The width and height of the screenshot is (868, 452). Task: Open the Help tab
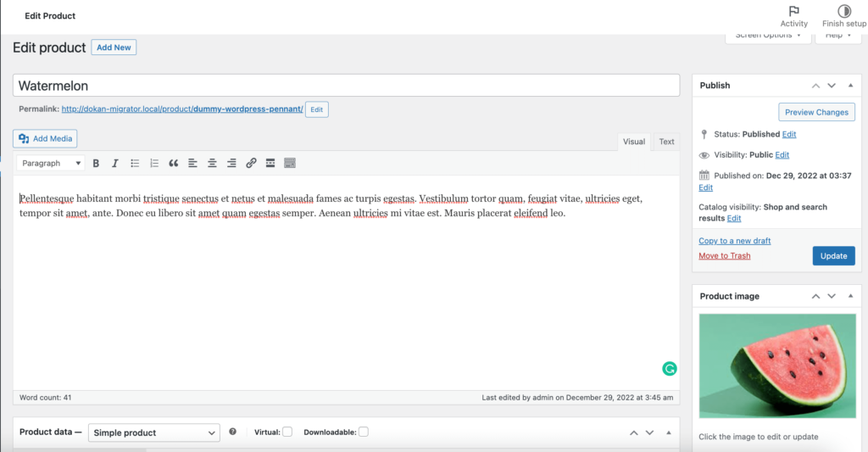[x=837, y=37]
